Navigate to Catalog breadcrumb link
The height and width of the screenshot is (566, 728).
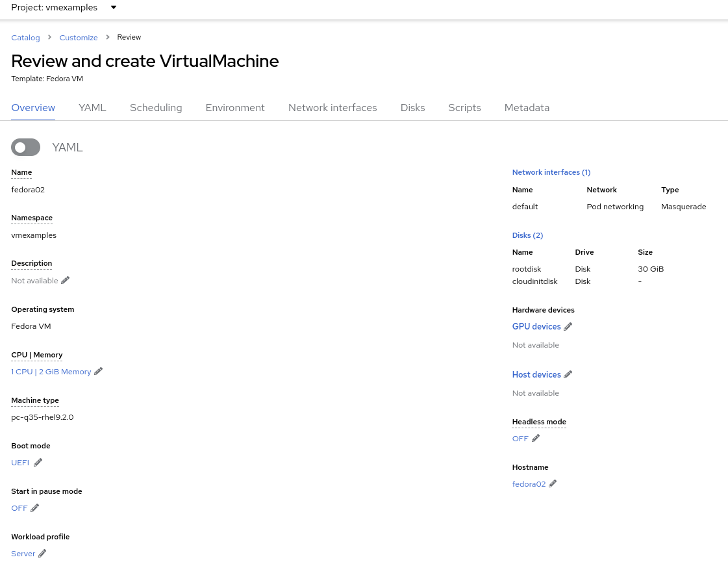(x=25, y=38)
